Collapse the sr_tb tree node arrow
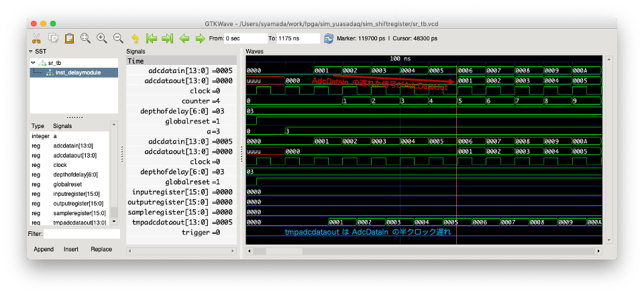 point(34,62)
